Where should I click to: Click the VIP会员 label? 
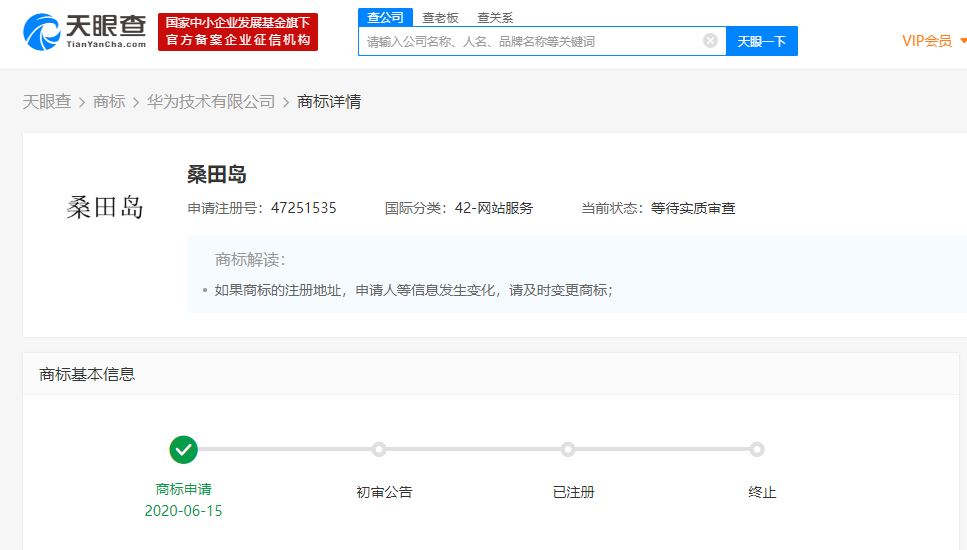(926, 41)
